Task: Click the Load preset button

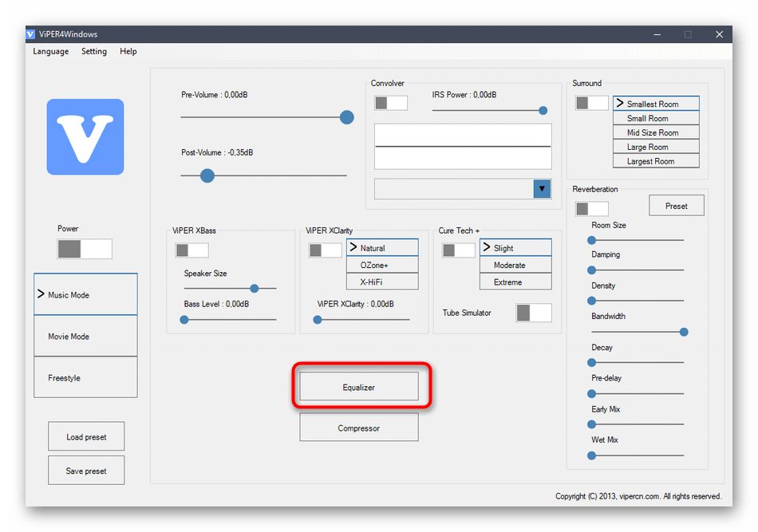Action: (86, 437)
